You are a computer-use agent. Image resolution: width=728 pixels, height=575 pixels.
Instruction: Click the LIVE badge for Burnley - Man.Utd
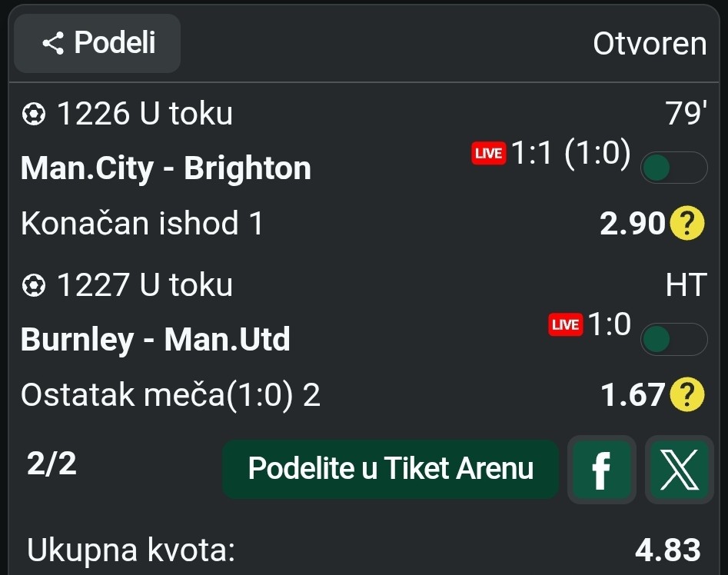tap(565, 325)
